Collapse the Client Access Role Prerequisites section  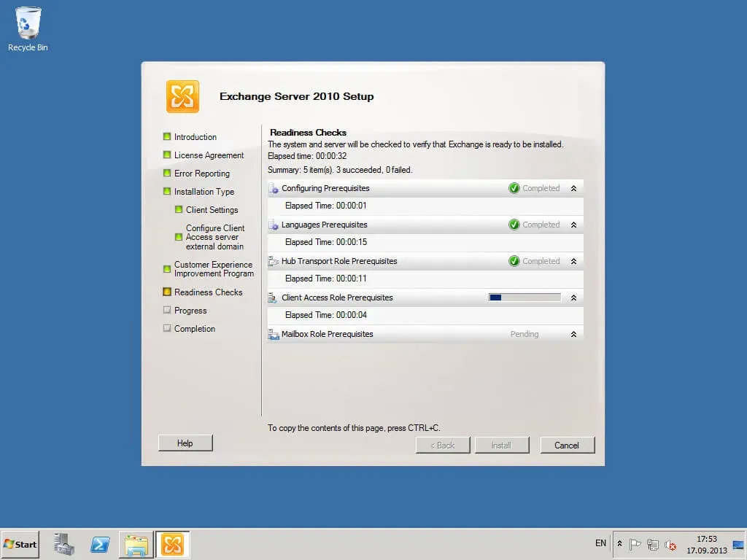click(573, 297)
